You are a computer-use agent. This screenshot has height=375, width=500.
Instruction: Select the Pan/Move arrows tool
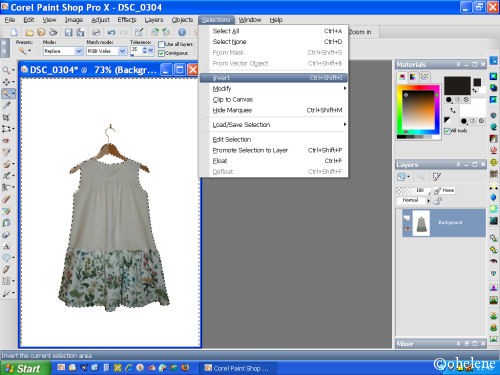[6, 82]
